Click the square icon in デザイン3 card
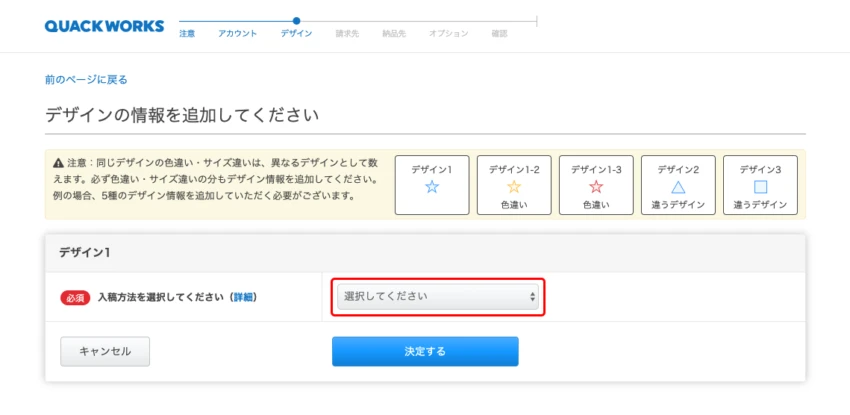This screenshot has height=415, width=850. 761,187
